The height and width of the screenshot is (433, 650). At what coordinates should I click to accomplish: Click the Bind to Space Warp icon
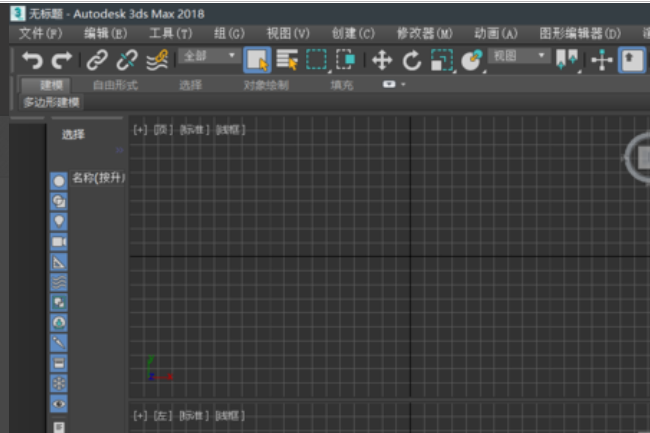pyautogui.click(x=156, y=61)
